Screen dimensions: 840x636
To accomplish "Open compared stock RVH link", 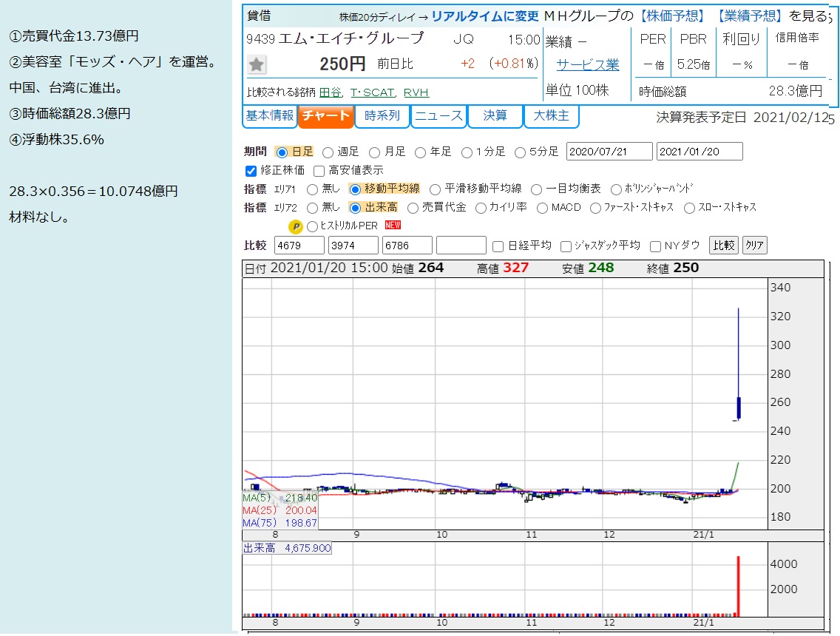I will pos(416,92).
